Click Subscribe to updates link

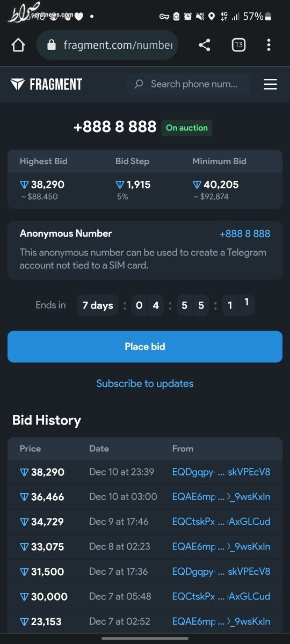pos(145,384)
